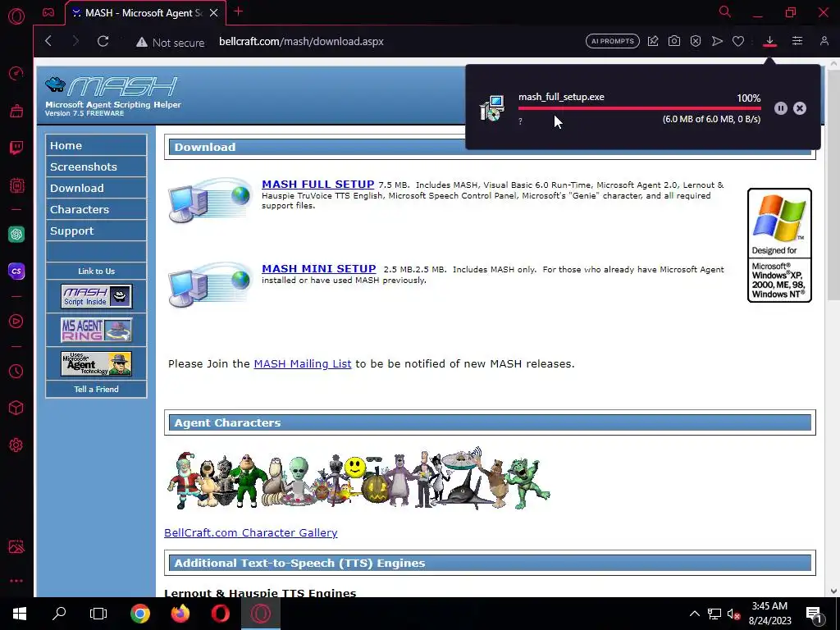Click computer globe icon beside Full Setup
This screenshot has width=840, height=630.
click(x=209, y=200)
